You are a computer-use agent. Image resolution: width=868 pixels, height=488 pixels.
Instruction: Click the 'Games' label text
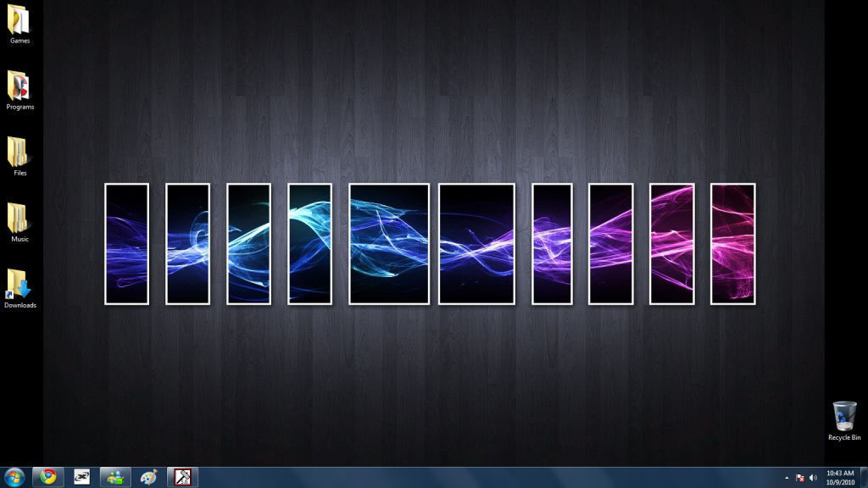point(20,41)
